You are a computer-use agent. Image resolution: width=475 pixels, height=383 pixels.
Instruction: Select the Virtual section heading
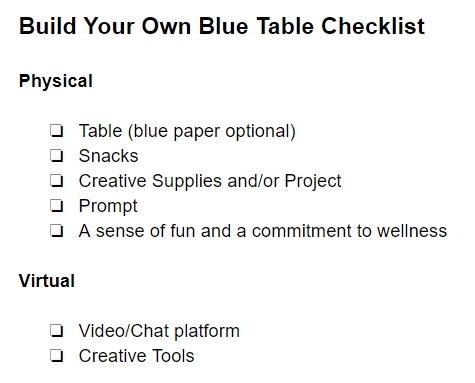(x=47, y=281)
